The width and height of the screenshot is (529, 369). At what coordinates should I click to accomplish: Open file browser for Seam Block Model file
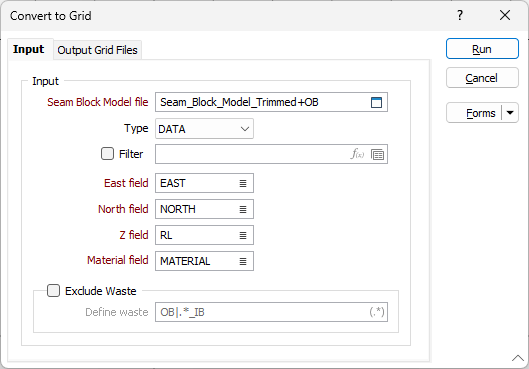[x=376, y=102]
